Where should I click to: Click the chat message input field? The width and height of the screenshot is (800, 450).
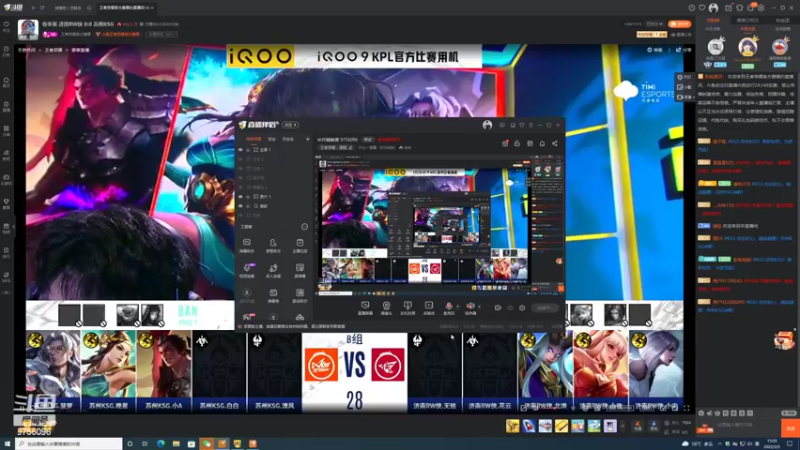[x=747, y=425]
